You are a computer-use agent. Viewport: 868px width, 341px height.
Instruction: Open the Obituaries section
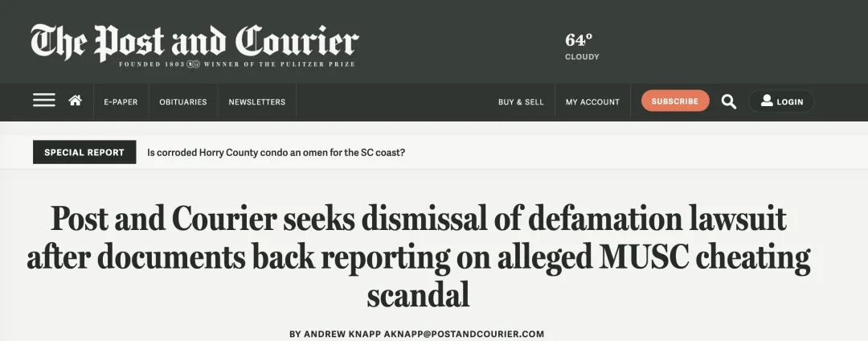[182, 102]
